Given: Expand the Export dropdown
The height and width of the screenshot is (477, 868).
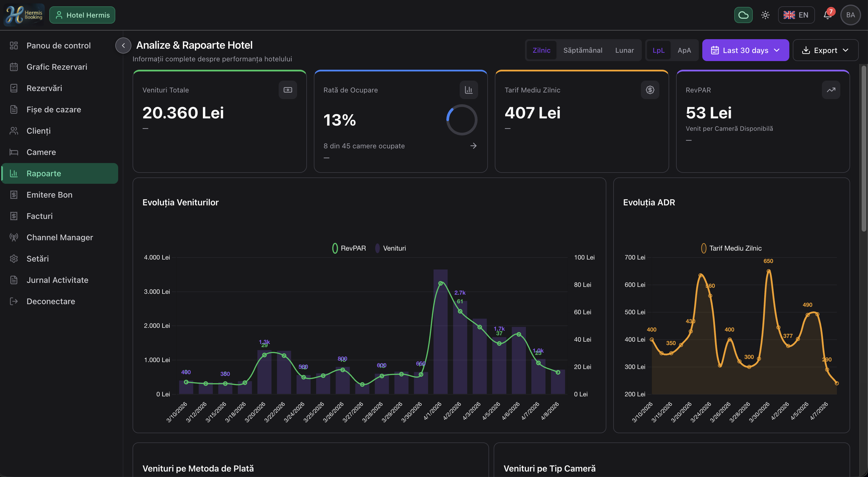Looking at the screenshot, I should (825, 50).
